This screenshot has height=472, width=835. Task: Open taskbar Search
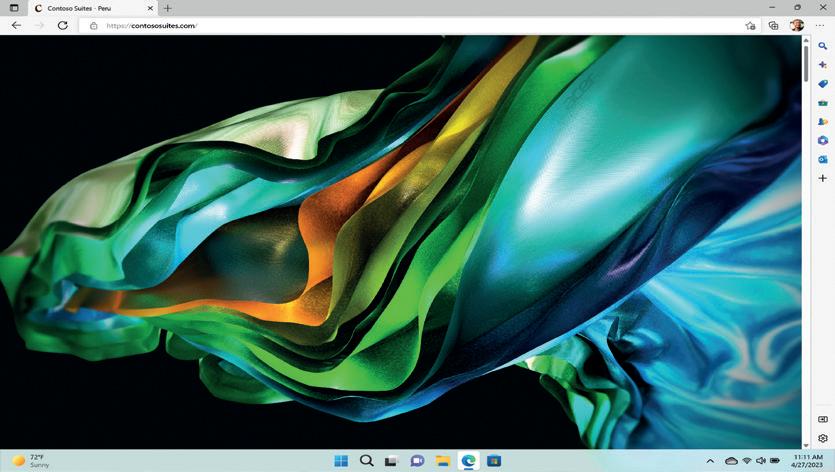366,461
